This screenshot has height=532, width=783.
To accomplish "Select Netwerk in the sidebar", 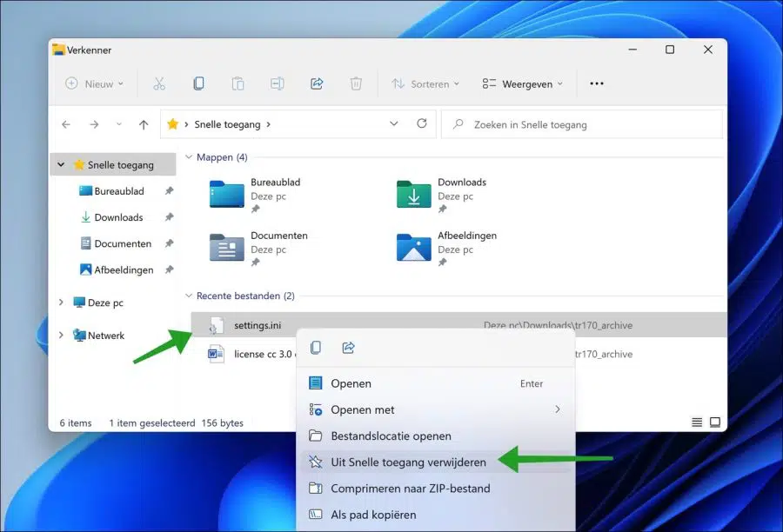I will (106, 336).
